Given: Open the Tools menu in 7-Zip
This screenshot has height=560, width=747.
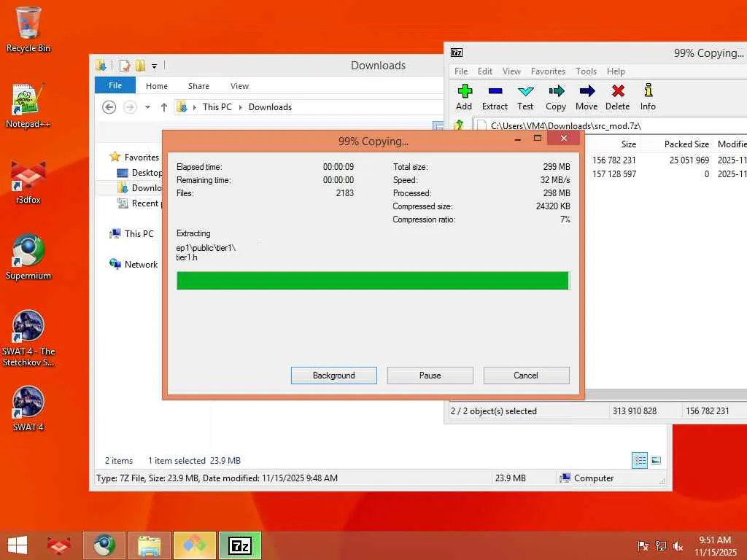Looking at the screenshot, I should (x=586, y=71).
